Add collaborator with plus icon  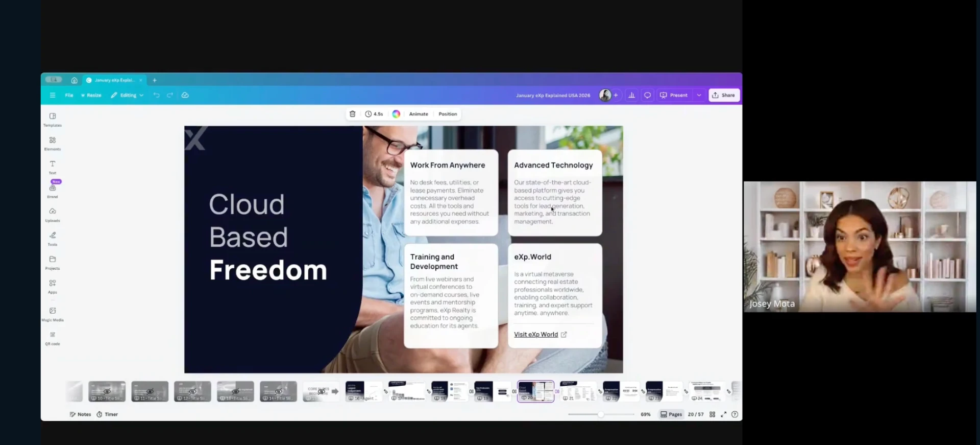[616, 95]
